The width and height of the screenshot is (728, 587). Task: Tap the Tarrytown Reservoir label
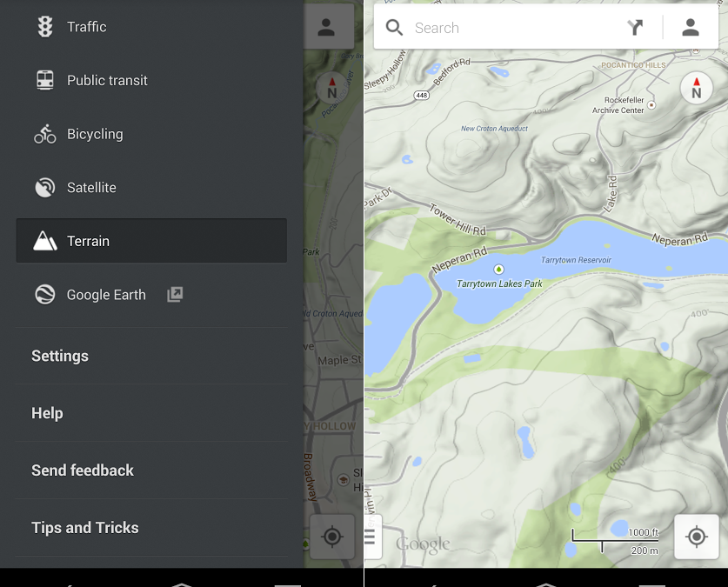pyautogui.click(x=576, y=260)
